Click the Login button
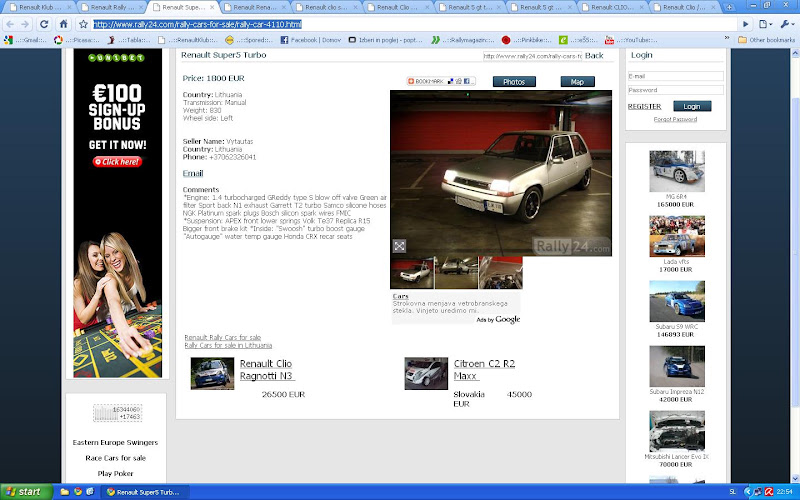Viewport: 800px width, 500px height. (x=692, y=106)
